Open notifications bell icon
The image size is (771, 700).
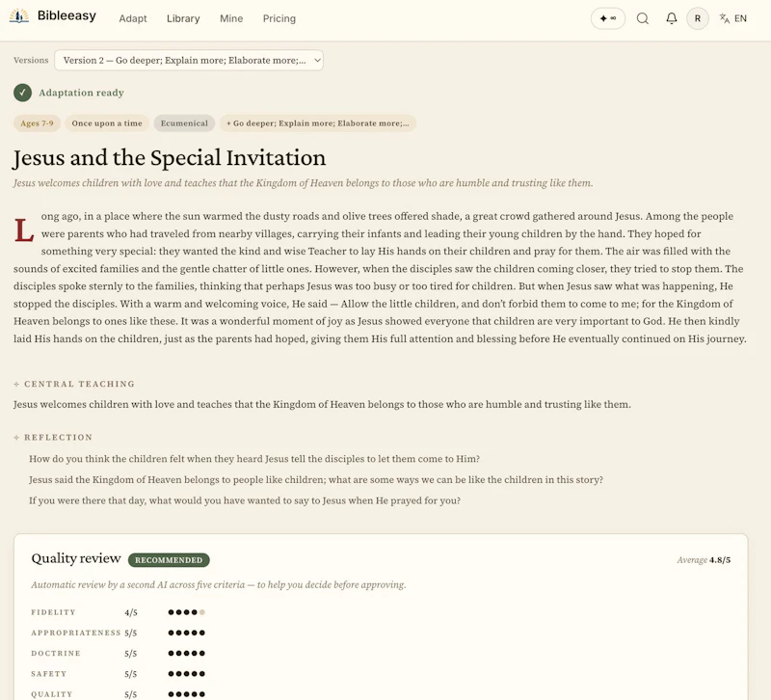[671, 18]
